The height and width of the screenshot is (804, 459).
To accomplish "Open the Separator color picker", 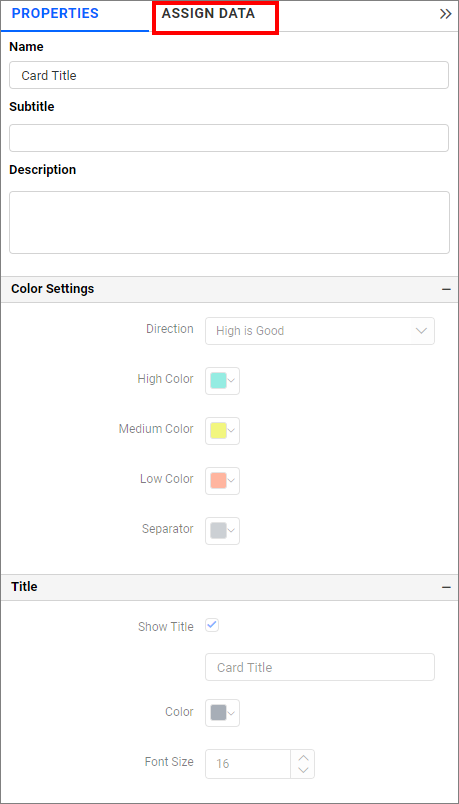I will click(222, 531).
